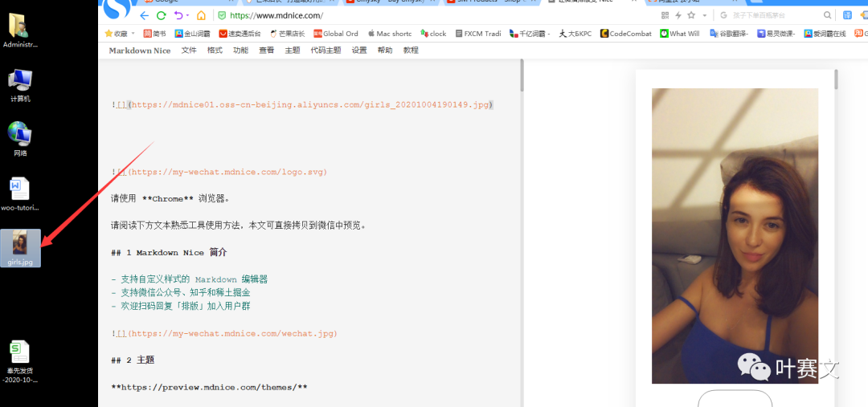
Task: Open the 爱词霸在线 bookmark
Action: pos(825,34)
